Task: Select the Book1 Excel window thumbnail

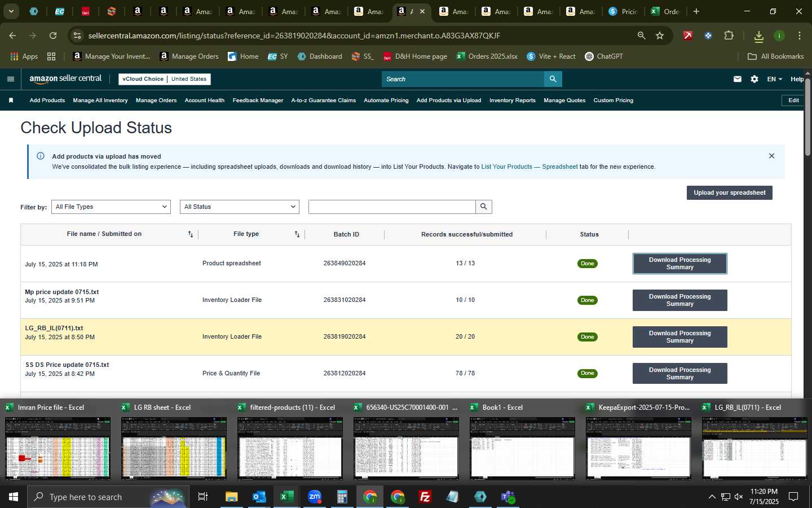Action: [x=523, y=443]
